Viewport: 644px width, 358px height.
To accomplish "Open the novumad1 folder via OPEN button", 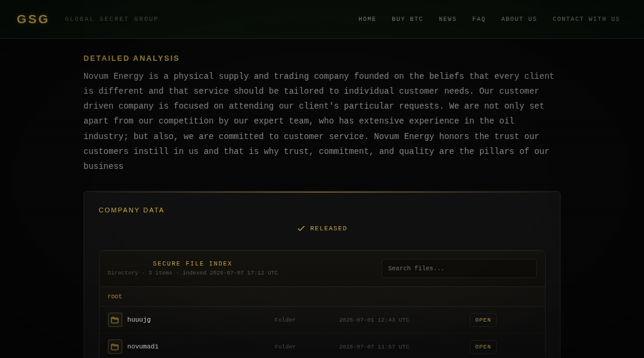I will click(483, 347).
